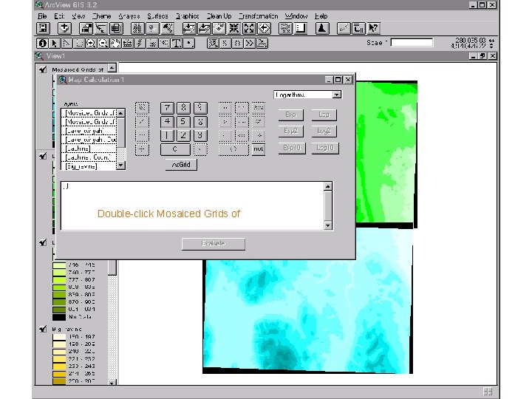Screen dimensions: 532x399
Task: Click the Edit Legend toolbar icon
Action: pos(100,28)
